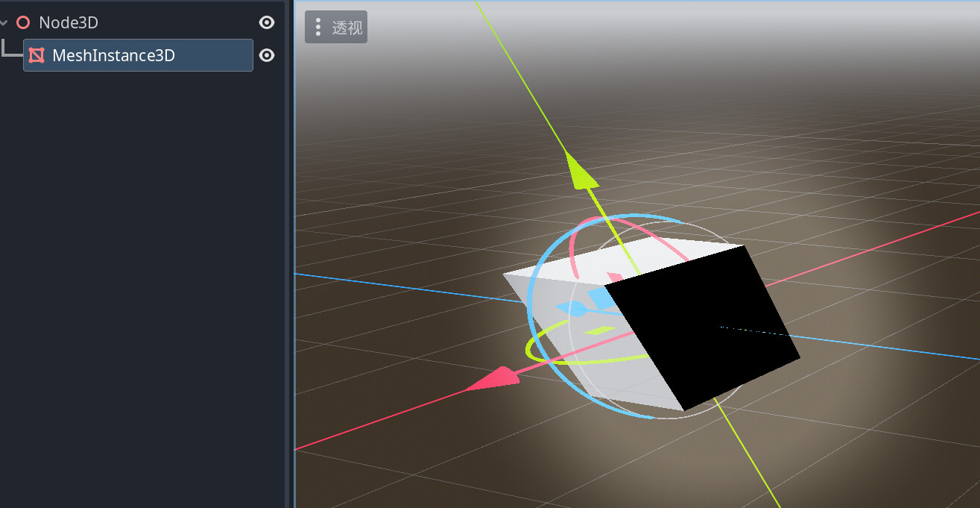Select the green diamond plane handle

click(x=598, y=330)
